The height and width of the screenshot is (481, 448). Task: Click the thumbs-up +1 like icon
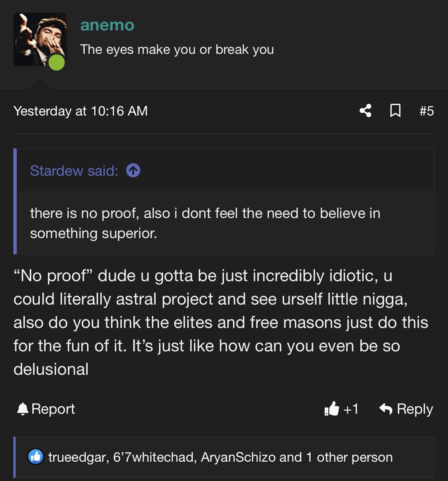[x=332, y=409]
